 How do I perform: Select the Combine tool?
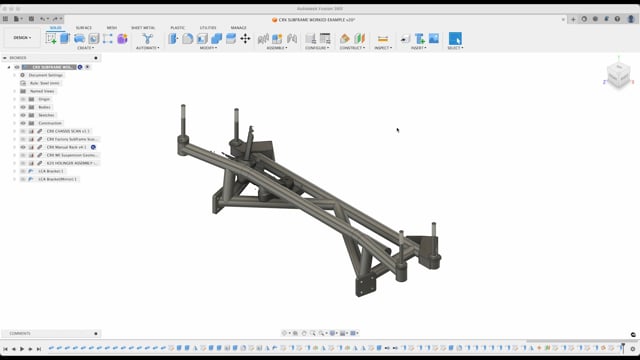pyautogui.click(x=216, y=38)
